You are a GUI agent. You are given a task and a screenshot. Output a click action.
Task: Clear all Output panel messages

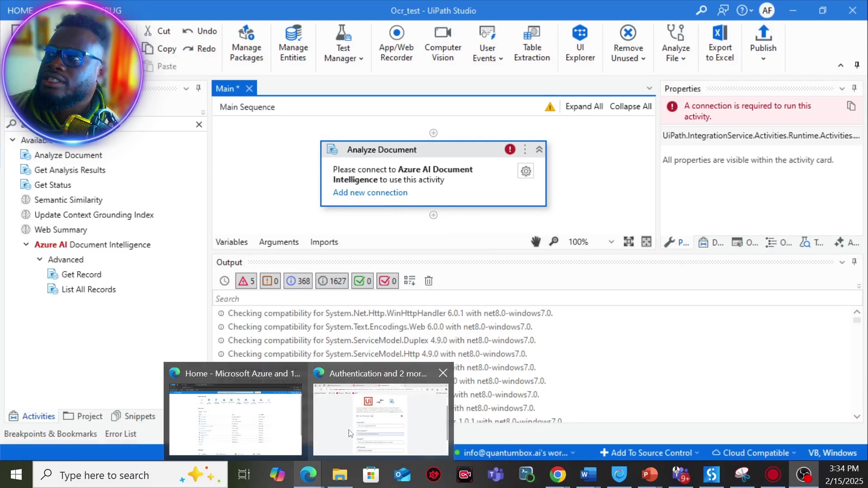pyautogui.click(x=429, y=281)
